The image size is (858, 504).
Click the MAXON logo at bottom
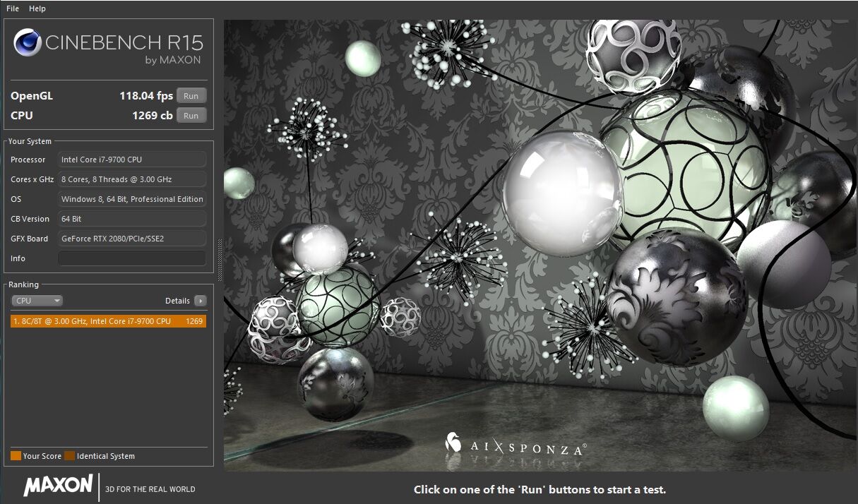tap(58, 486)
